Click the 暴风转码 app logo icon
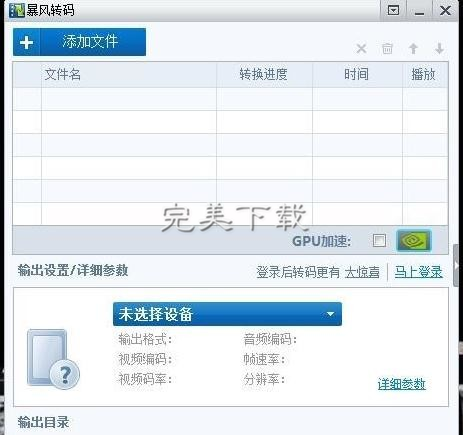 click(x=17, y=10)
